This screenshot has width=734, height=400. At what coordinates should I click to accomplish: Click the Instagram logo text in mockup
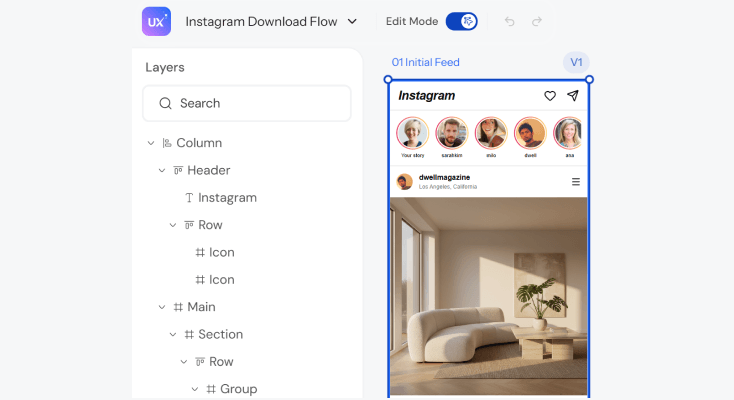coord(426,96)
